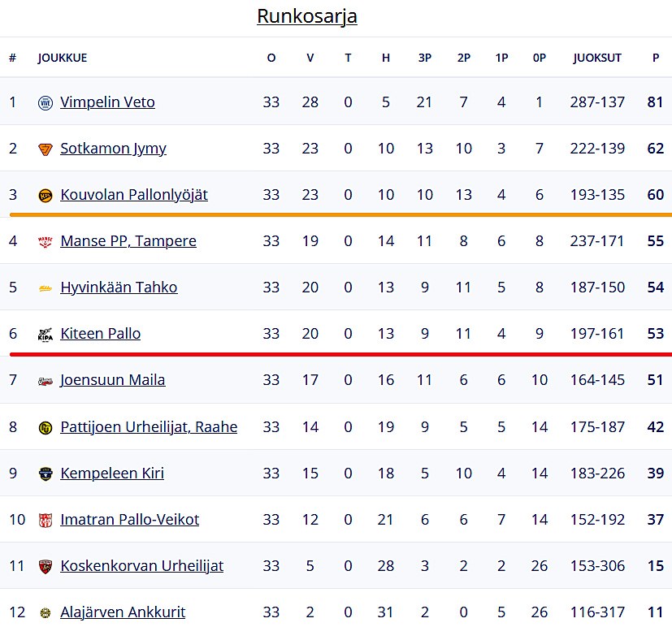The image size is (672, 640).
Task: Click the Pattijoen Urheilijat team logo
Action: [46, 427]
